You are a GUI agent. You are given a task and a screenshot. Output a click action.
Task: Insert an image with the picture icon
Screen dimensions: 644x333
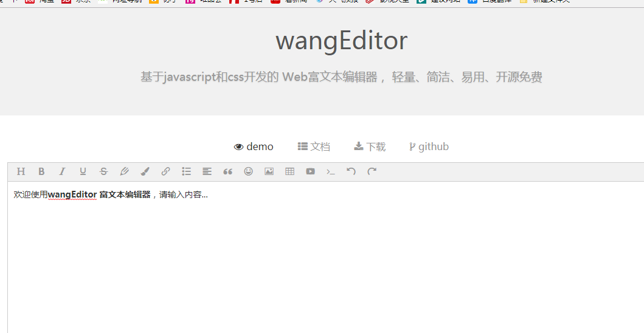[x=269, y=171]
